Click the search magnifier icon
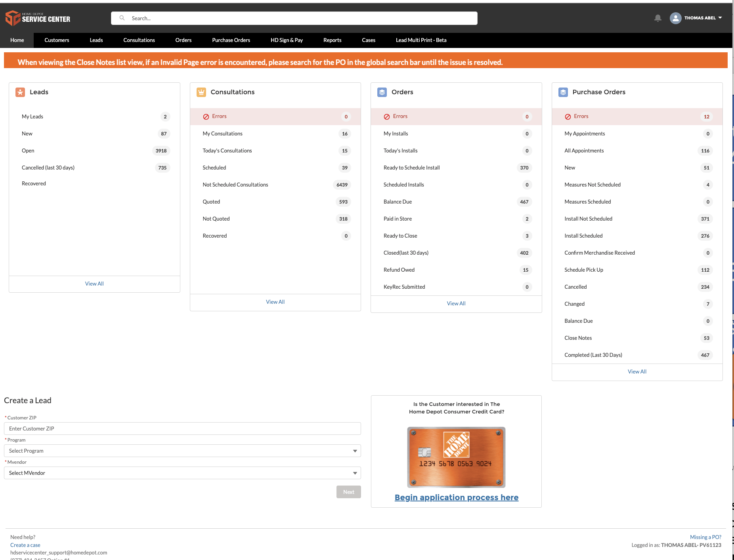 point(122,18)
